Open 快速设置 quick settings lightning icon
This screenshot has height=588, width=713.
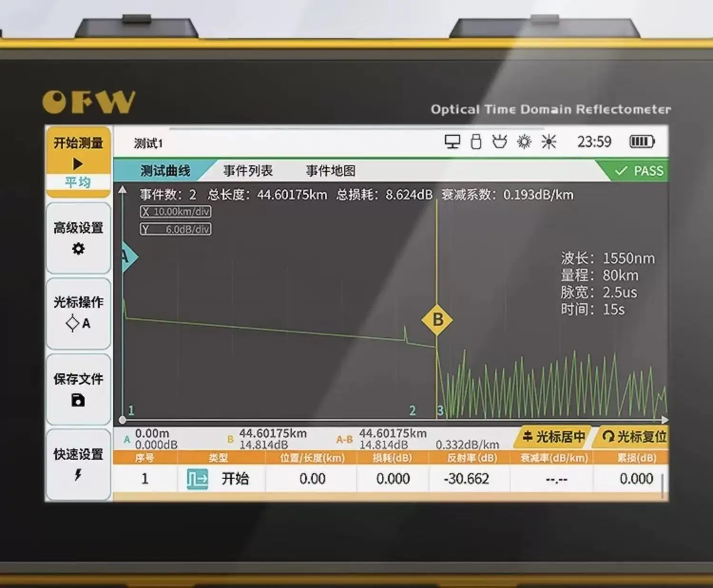78,465
